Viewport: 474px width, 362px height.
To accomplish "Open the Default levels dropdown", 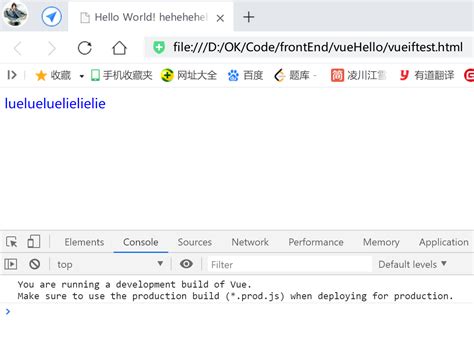I will point(412,264).
